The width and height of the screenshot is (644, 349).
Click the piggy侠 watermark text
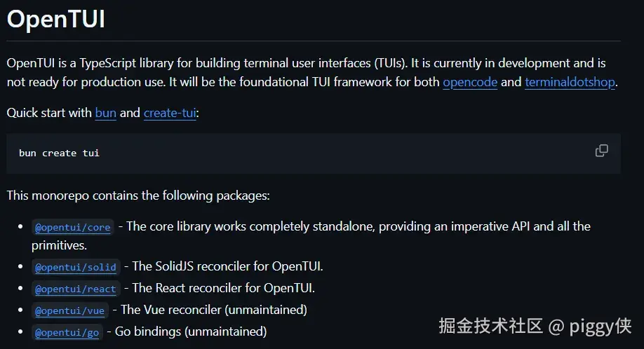click(599, 326)
